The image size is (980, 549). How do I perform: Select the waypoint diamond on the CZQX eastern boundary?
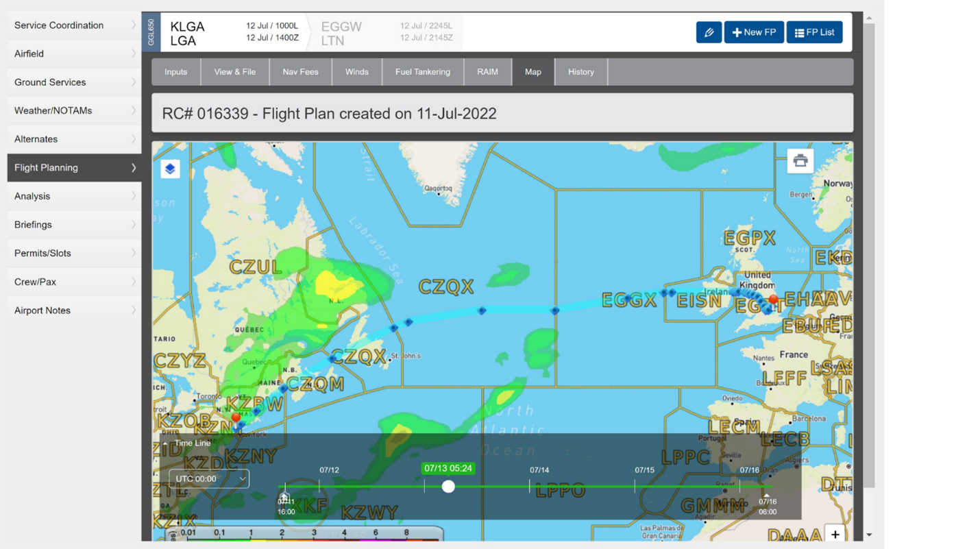555,310
